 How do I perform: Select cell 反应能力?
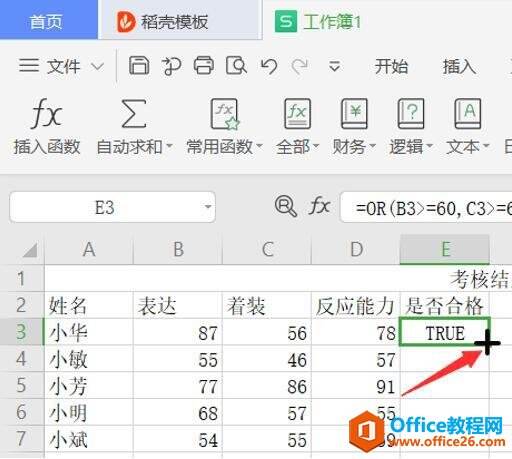point(356,305)
